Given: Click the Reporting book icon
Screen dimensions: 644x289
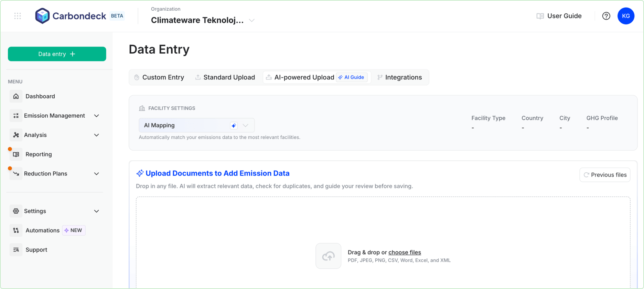Looking at the screenshot, I should (x=16, y=154).
